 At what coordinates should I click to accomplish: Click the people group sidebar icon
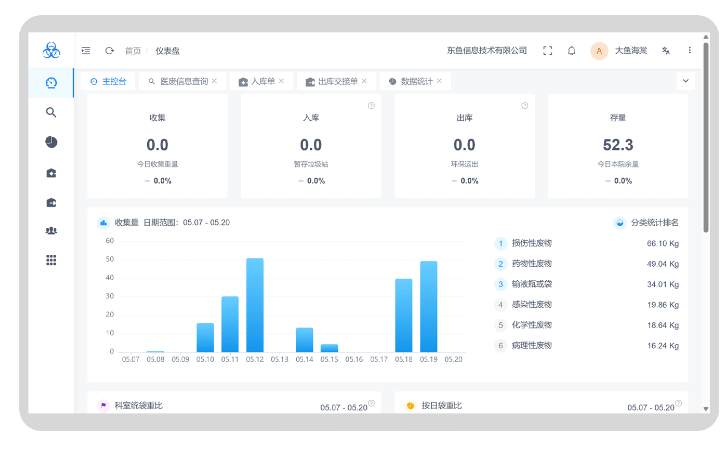(51, 230)
